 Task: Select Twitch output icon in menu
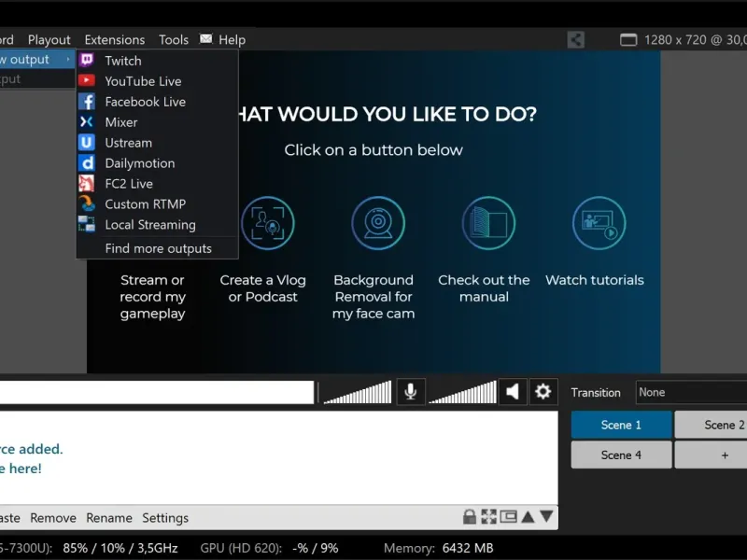[87, 60]
